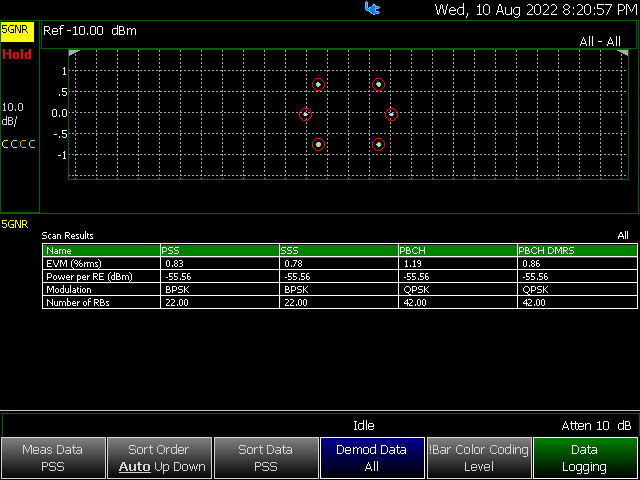Click the Modulation row label
Image resolution: width=640 pixels, height=480 pixels.
coord(69,290)
